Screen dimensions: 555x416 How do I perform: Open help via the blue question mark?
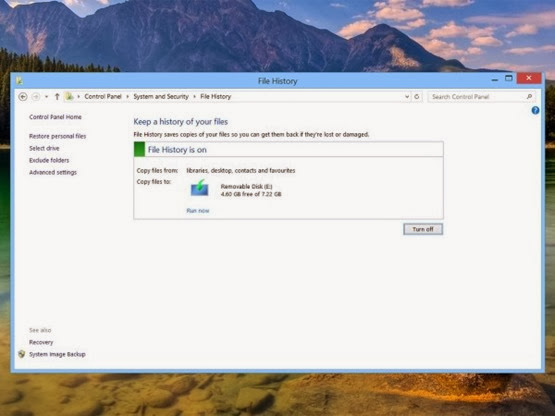[535, 110]
